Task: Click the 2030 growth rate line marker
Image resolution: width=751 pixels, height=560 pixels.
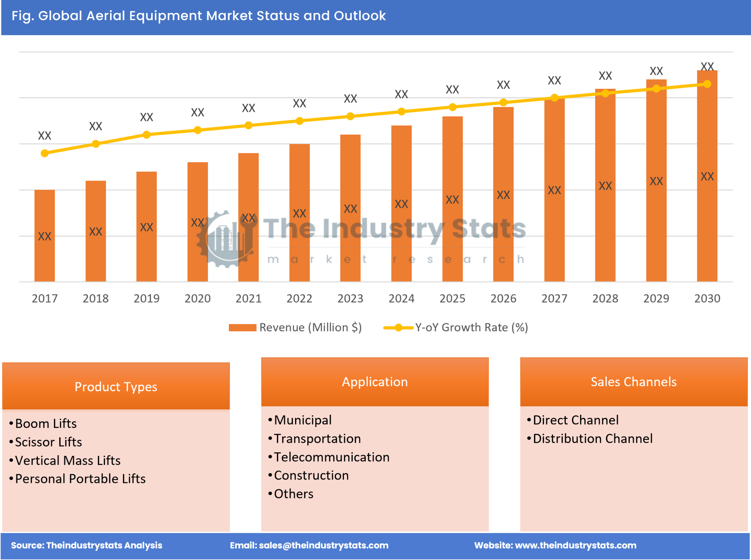Action: click(x=707, y=84)
